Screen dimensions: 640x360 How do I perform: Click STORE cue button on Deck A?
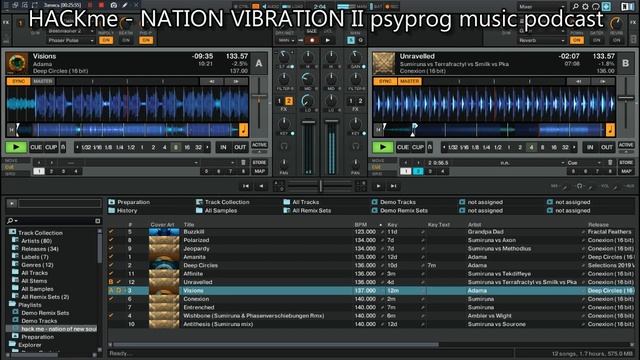point(259,162)
